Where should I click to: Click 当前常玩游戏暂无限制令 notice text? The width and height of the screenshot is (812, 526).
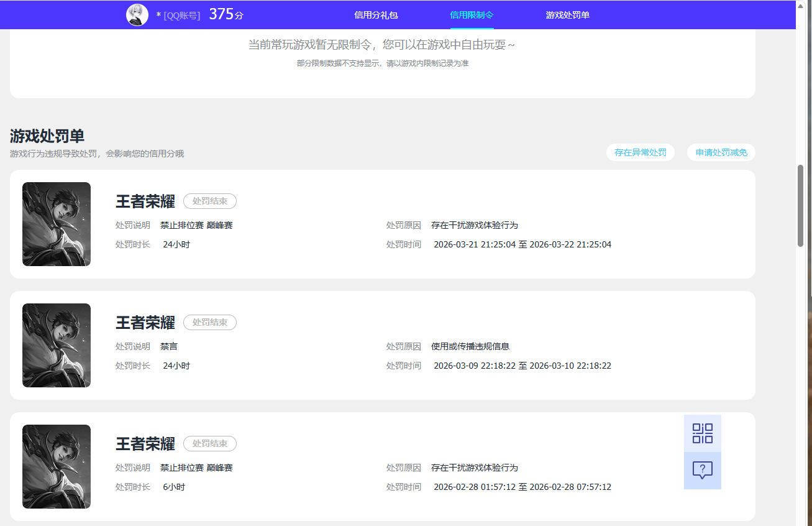(x=381, y=45)
